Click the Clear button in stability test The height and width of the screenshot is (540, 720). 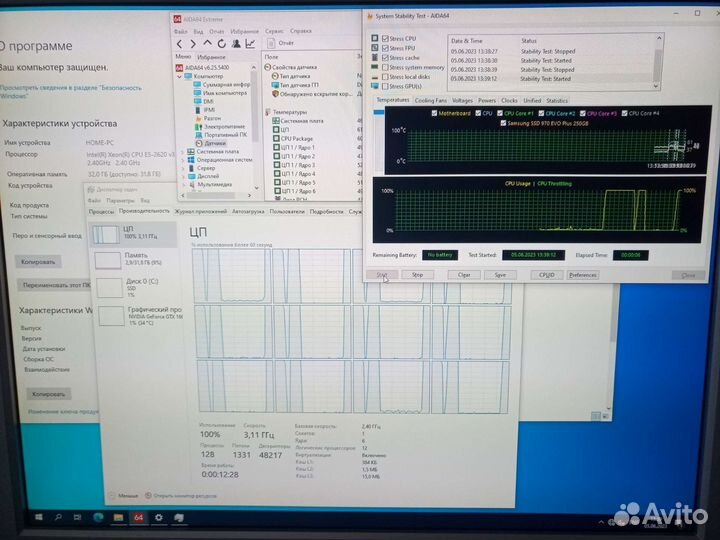click(x=464, y=275)
